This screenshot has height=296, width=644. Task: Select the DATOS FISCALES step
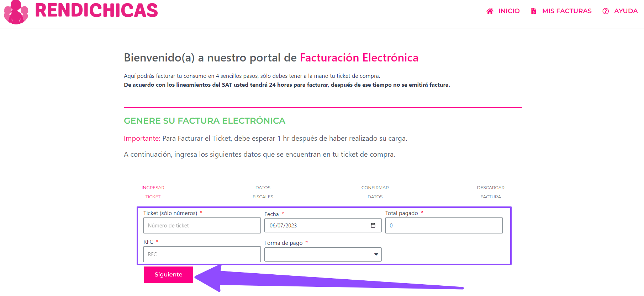point(263,192)
